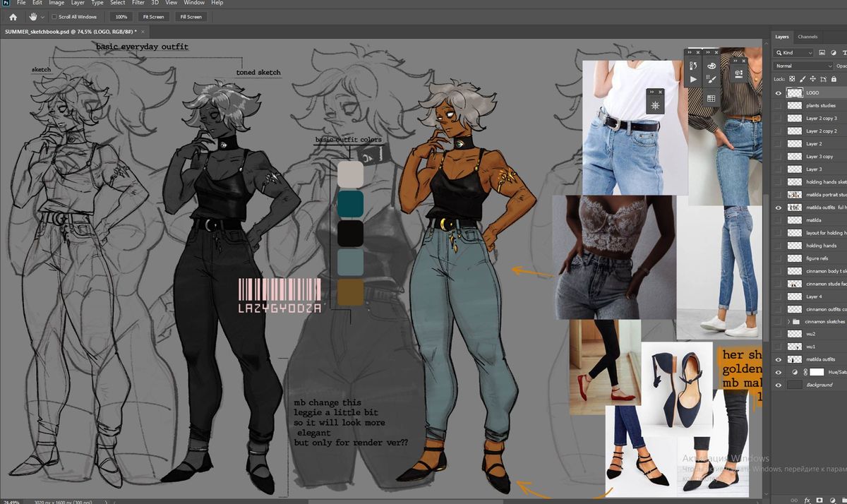Hide the matilda outfits ful layer

(779, 208)
